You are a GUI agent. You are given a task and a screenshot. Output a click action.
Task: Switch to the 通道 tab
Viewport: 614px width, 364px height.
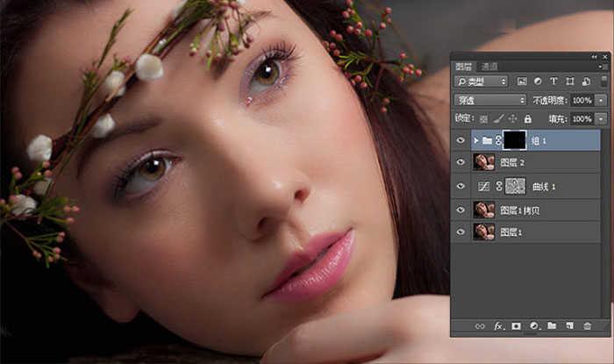click(489, 67)
